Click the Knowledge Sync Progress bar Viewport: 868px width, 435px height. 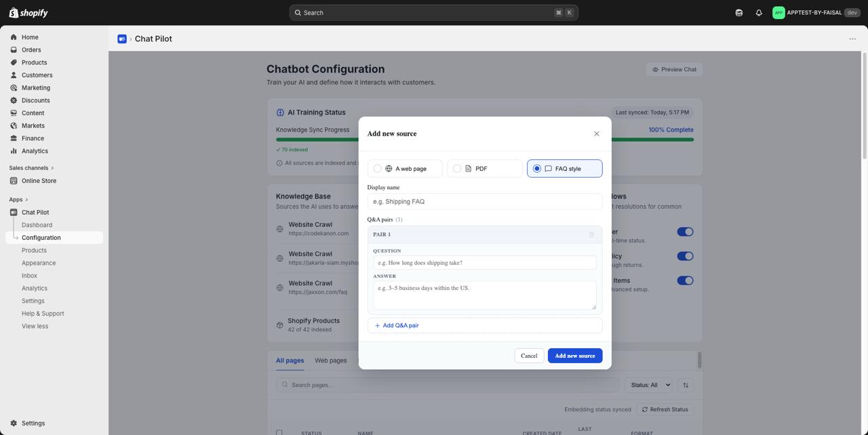click(485, 140)
